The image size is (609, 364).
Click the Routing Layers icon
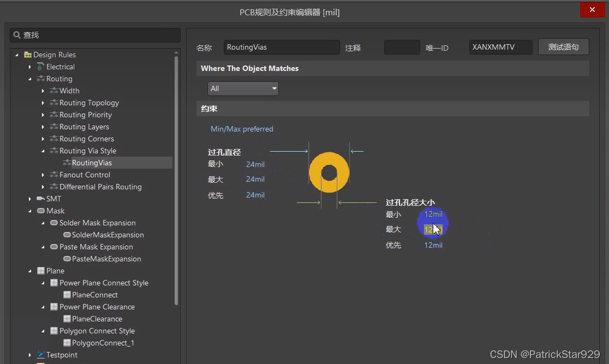pos(53,127)
